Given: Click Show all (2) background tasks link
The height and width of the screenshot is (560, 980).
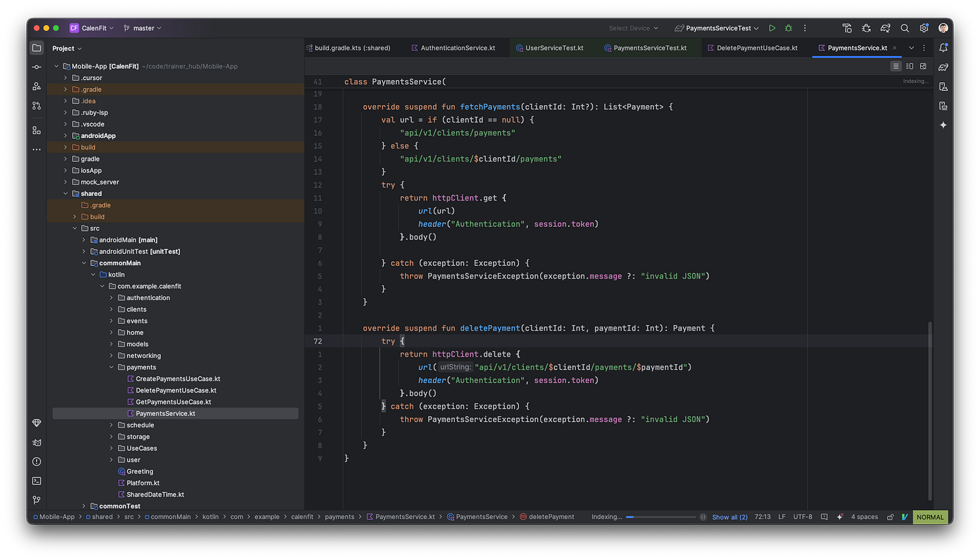Looking at the screenshot, I should click(730, 517).
